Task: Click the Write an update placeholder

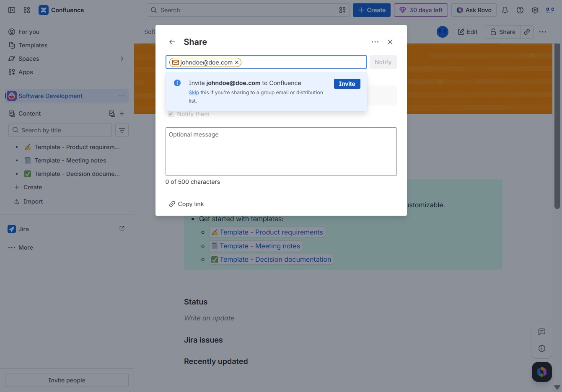Action: [209, 318]
